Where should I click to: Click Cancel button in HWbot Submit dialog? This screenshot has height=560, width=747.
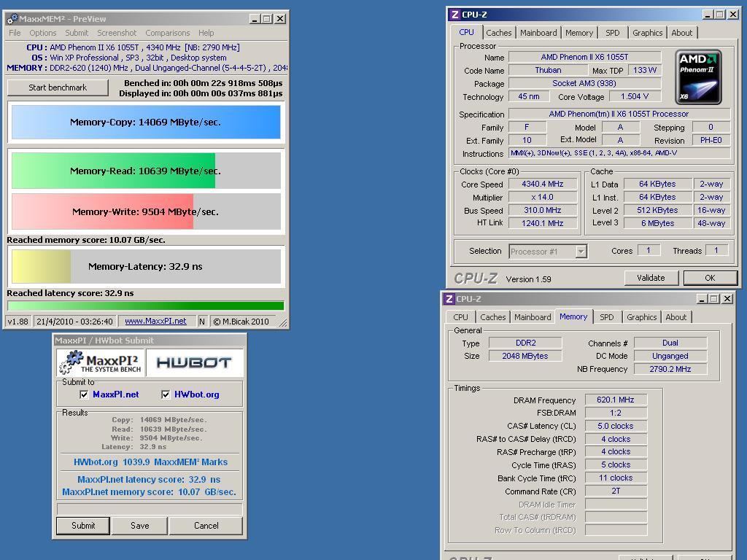[x=206, y=526]
